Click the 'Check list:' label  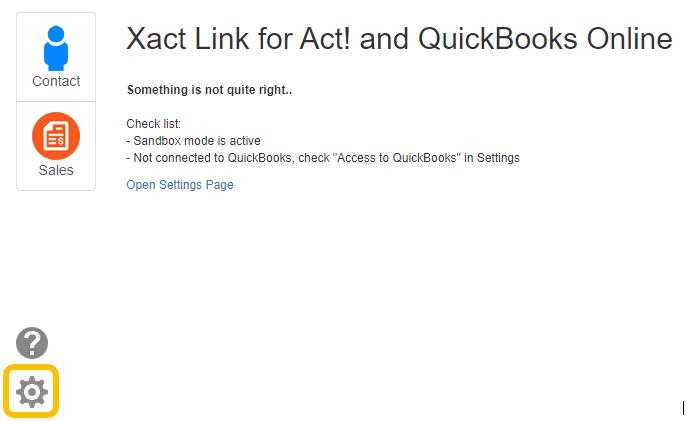(x=154, y=124)
